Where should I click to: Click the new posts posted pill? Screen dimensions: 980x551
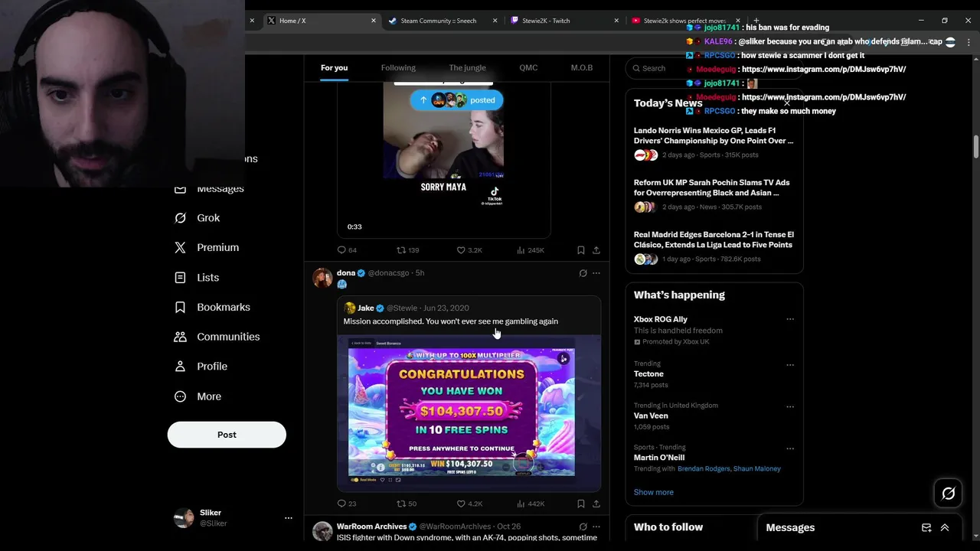pos(457,100)
